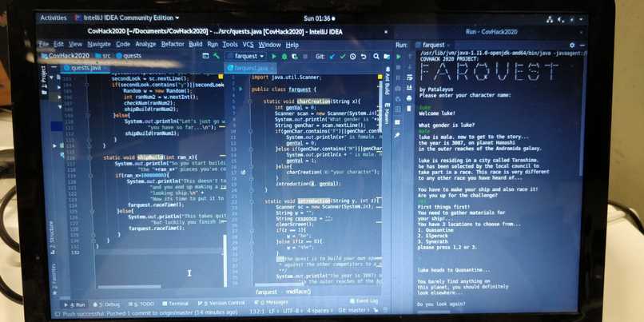Click the GNOME network system tray icon
The height and width of the screenshot is (322, 644).
click(x=550, y=19)
